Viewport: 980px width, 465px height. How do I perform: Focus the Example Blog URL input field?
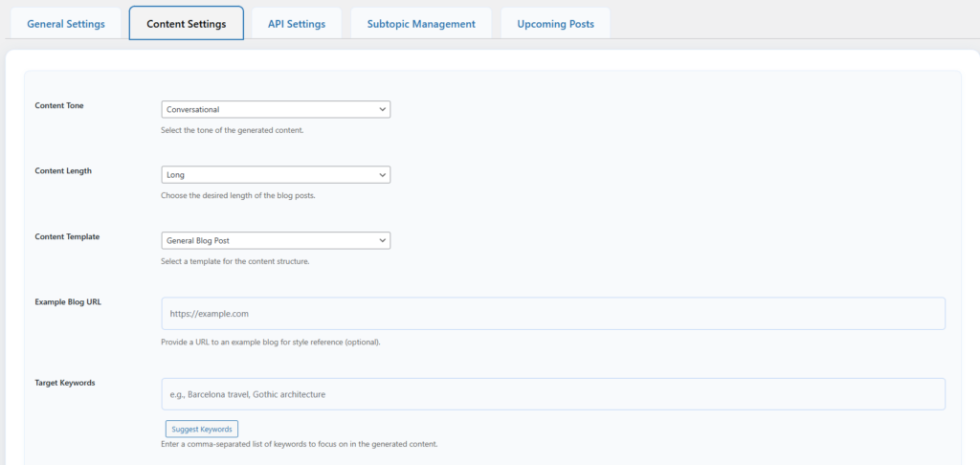(553, 313)
